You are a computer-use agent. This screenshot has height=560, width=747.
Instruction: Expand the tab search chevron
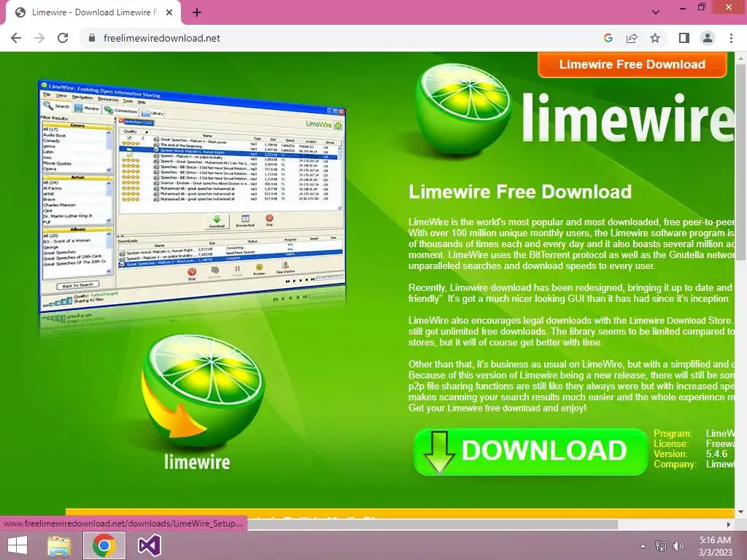656,12
